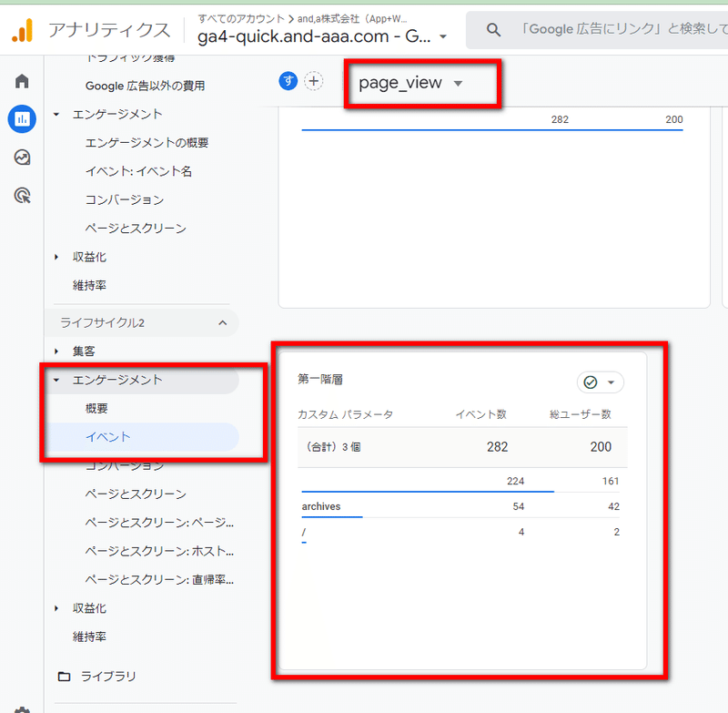Open the account property selector dropdown arrow
The width and height of the screenshot is (728, 713).
coord(443,36)
